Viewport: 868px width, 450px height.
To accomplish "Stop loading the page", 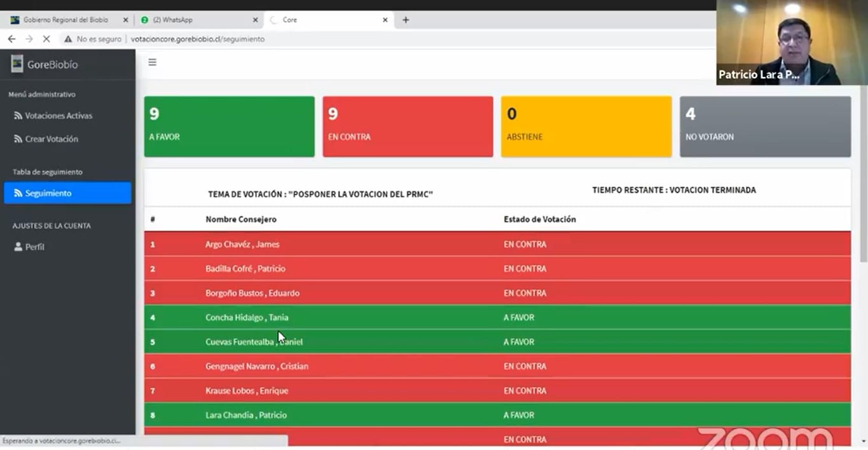I will 46,39.
